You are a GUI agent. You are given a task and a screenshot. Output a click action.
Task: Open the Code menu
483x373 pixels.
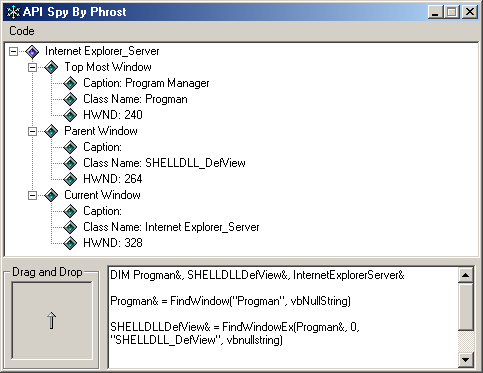tap(22, 31)
